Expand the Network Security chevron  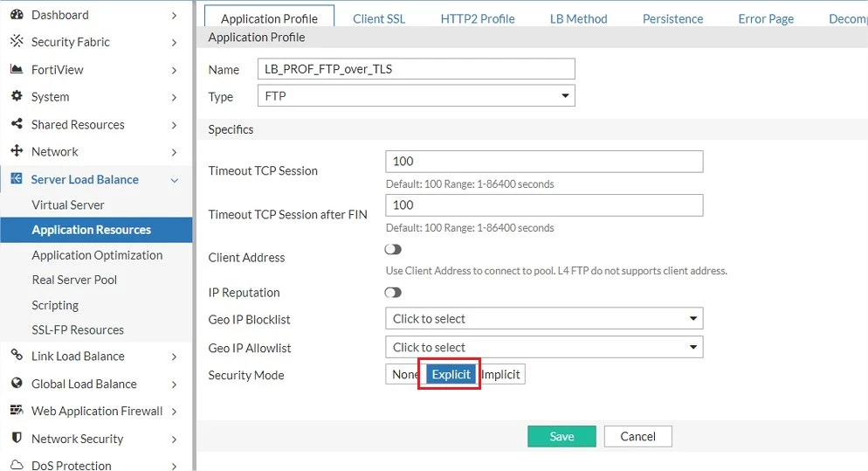pyautogui.click(x=175, y=440)
